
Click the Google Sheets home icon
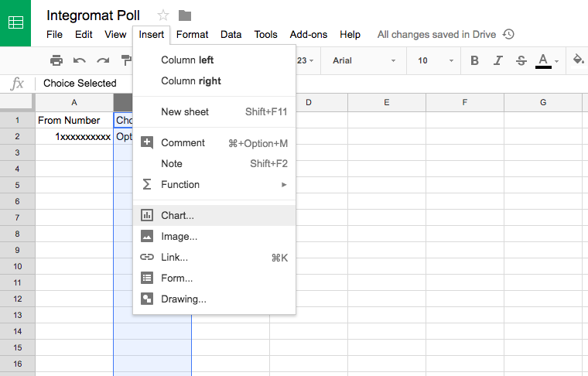pos(15,22)
